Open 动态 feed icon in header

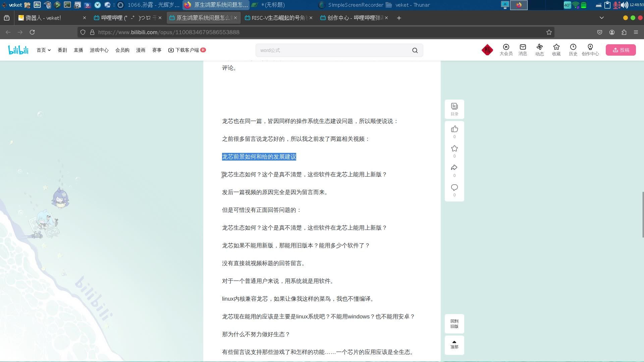tap(539, 50)
